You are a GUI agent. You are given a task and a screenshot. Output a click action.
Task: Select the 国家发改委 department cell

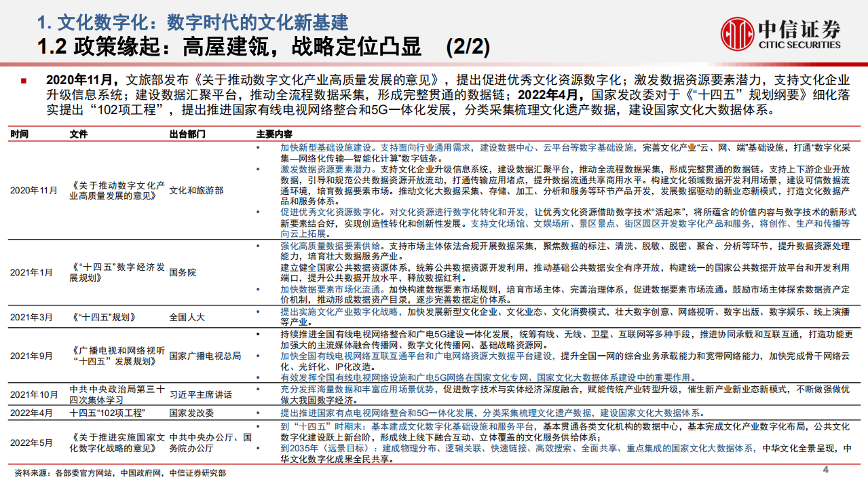191,413
